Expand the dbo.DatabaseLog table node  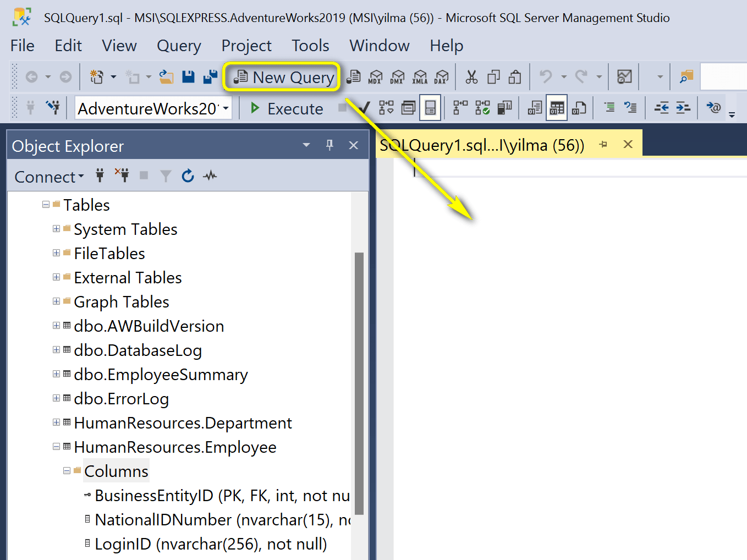(x=56, y=349)
